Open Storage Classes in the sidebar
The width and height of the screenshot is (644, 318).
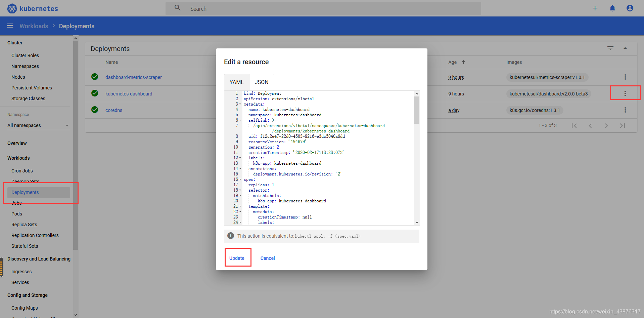pyautogui.click(x=28, y=98)
